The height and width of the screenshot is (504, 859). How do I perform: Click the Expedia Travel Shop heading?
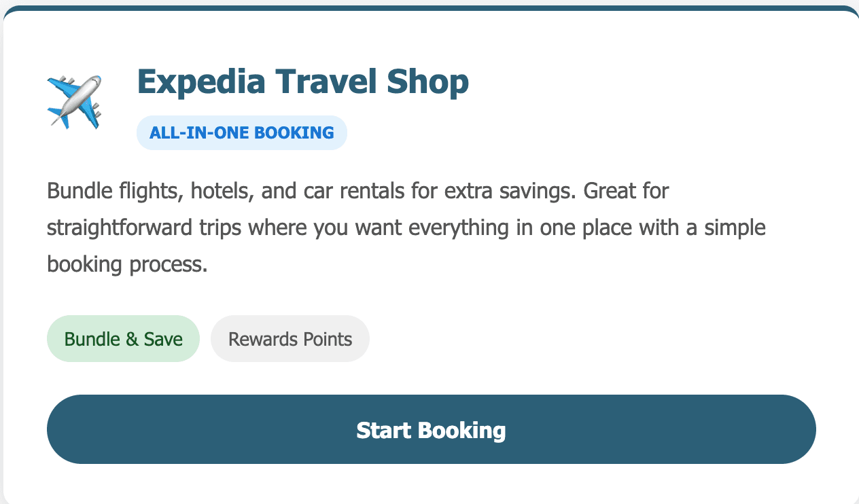point(302,82)
